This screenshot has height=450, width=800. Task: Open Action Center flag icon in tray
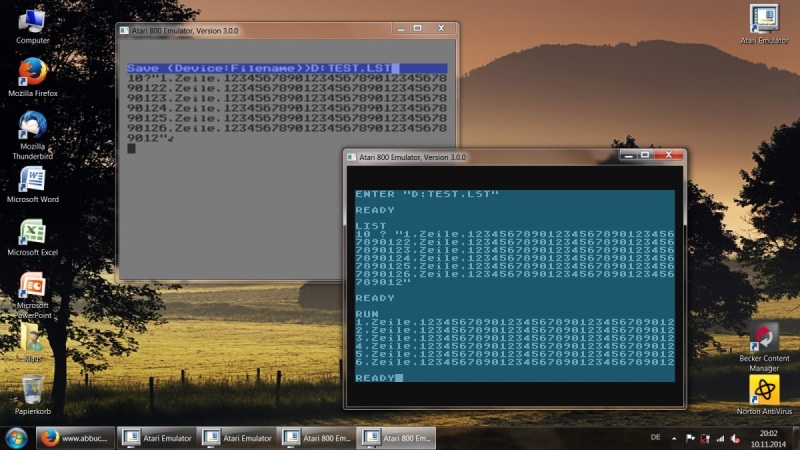pos(690,438)
